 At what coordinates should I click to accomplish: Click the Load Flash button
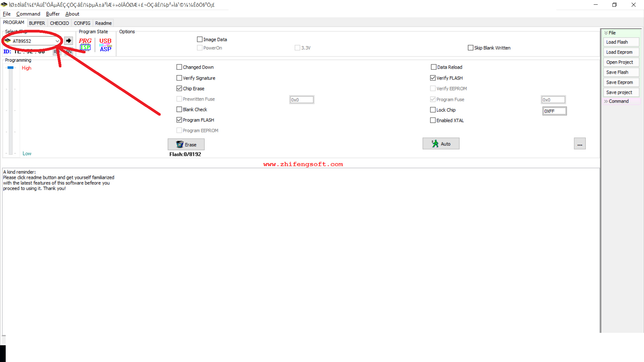tap(621, 42)
